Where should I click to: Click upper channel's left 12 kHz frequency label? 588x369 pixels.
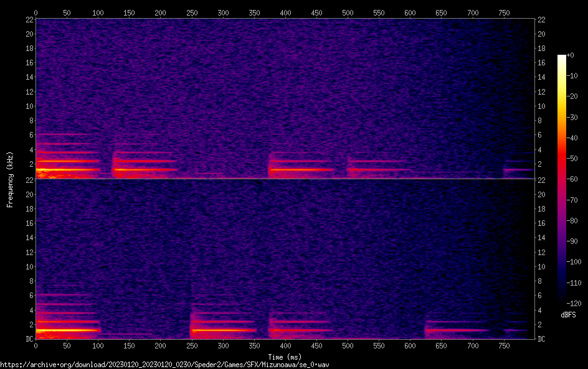coord(29,91)
